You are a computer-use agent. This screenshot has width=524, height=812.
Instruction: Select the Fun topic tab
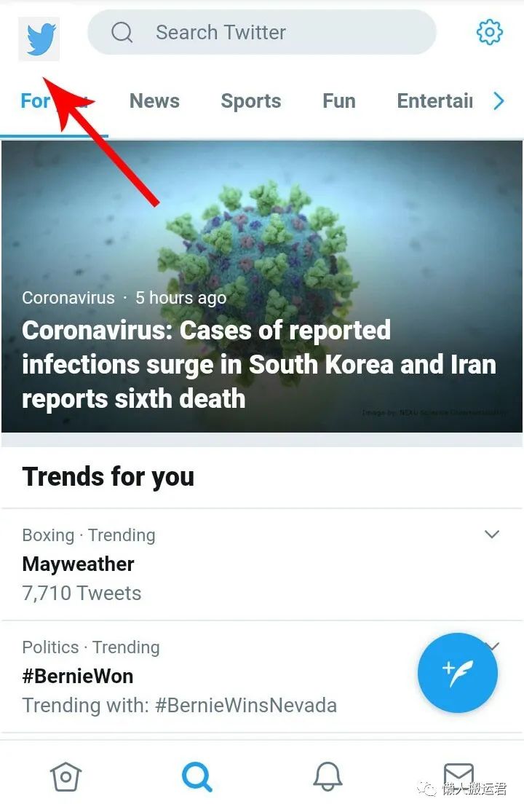tap(338, 101)
